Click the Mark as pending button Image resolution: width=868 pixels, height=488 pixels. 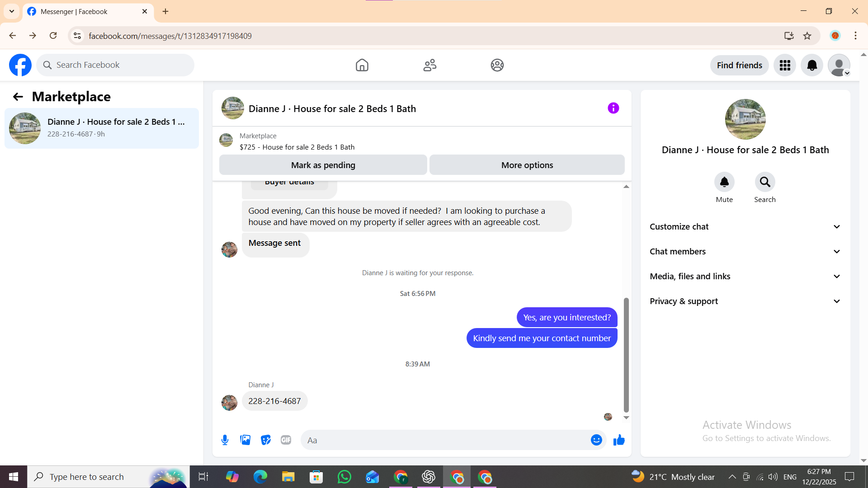click(x=323, y=165)
